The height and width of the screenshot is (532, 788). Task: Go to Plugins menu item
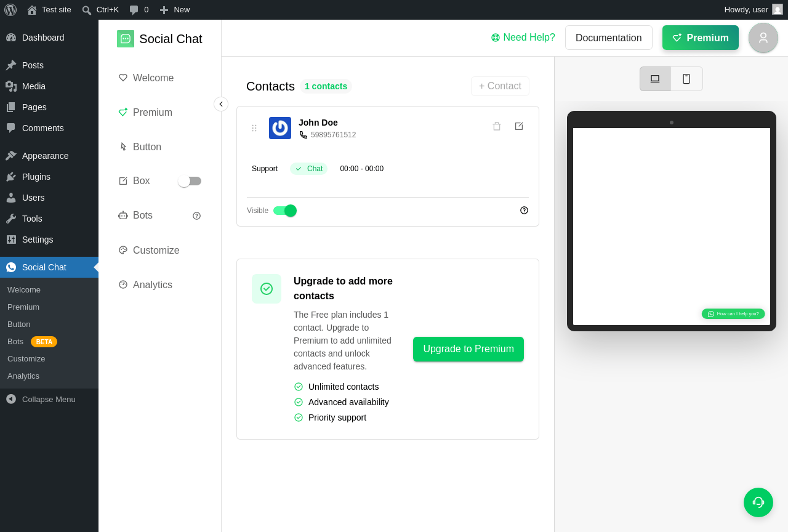49,177
